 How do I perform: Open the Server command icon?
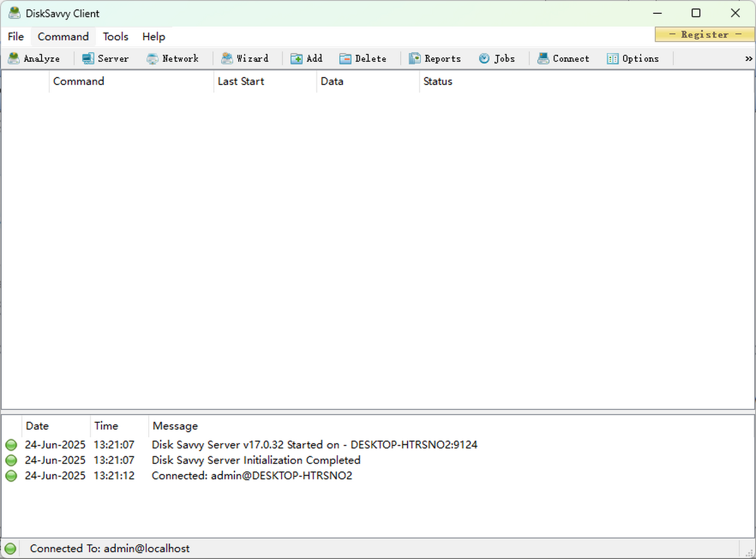click(x=105, y=58)
